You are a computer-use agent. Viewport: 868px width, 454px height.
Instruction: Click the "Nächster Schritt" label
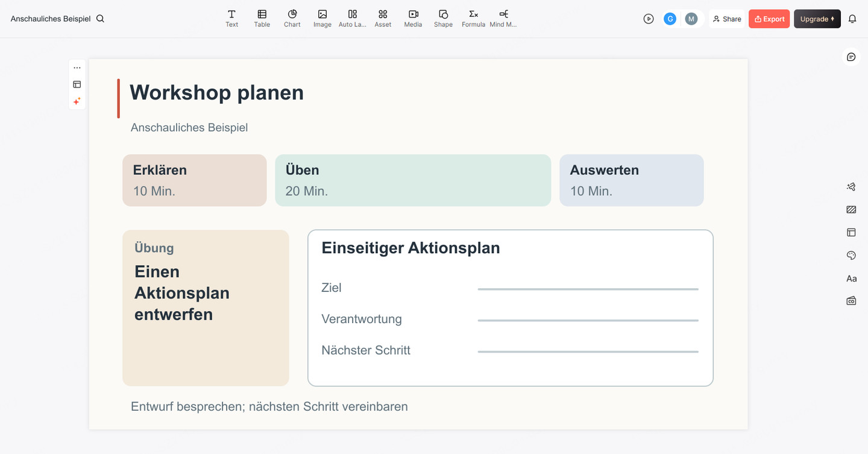(366, 350)
